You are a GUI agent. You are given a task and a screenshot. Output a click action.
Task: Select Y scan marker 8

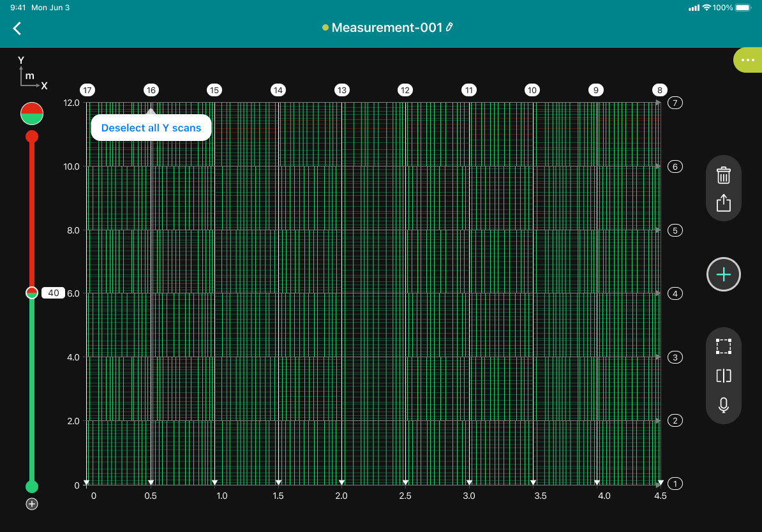[659, 90]
